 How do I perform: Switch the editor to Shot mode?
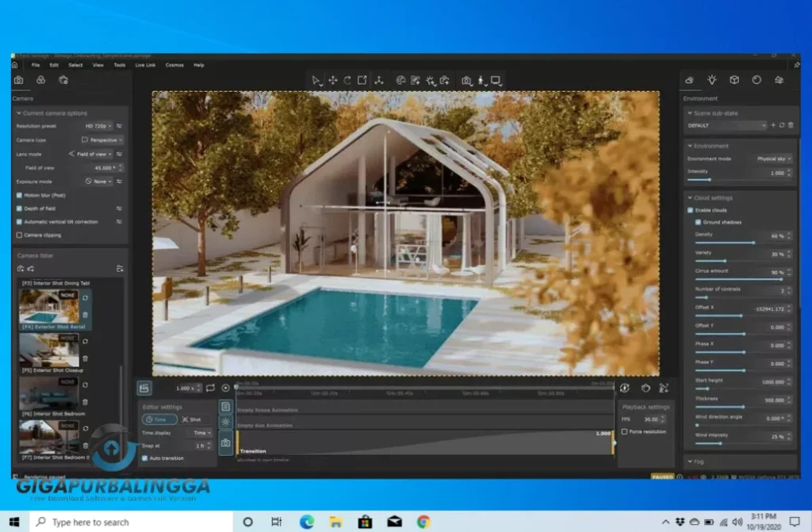tap(192, 419)
